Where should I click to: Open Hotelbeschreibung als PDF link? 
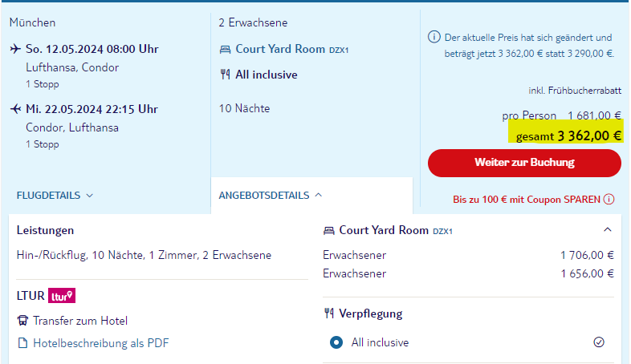pos(100,343)
